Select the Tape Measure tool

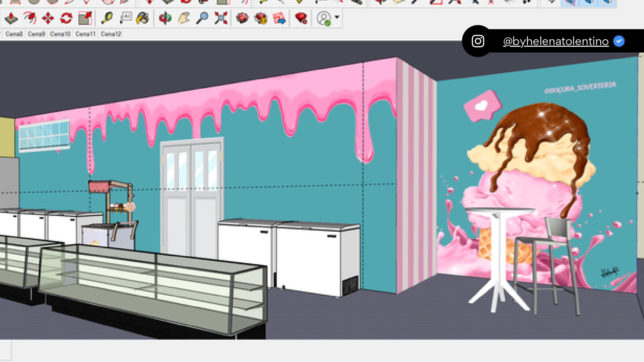(x=107, y=18)
